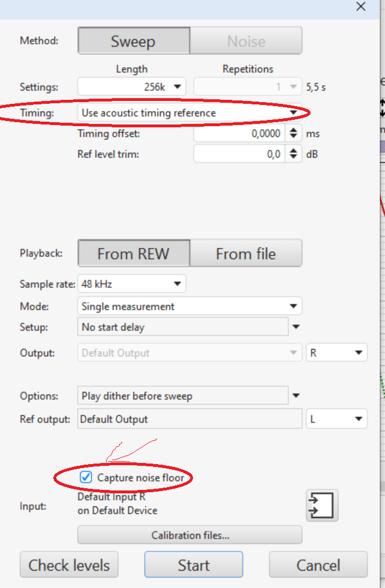Screen dimensions: 385x588
Task: Open the Repetitions dropdown
Action: (247, 87)
